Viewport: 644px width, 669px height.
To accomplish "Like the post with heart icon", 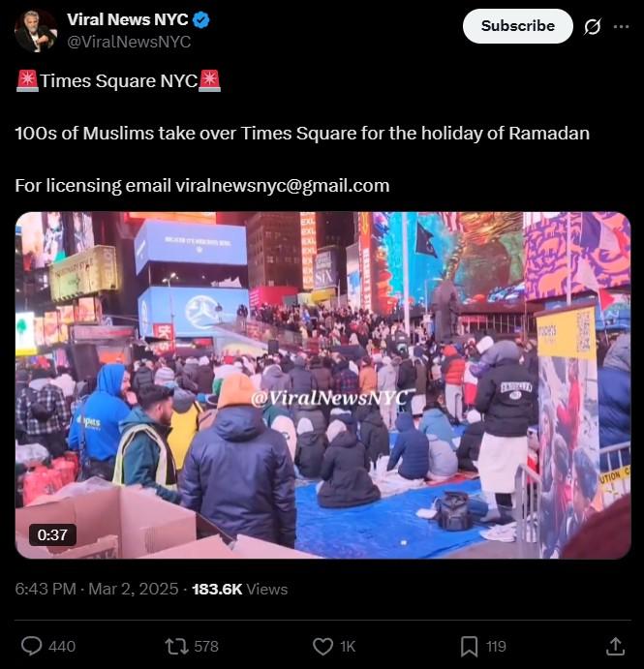I will [322, 647].
